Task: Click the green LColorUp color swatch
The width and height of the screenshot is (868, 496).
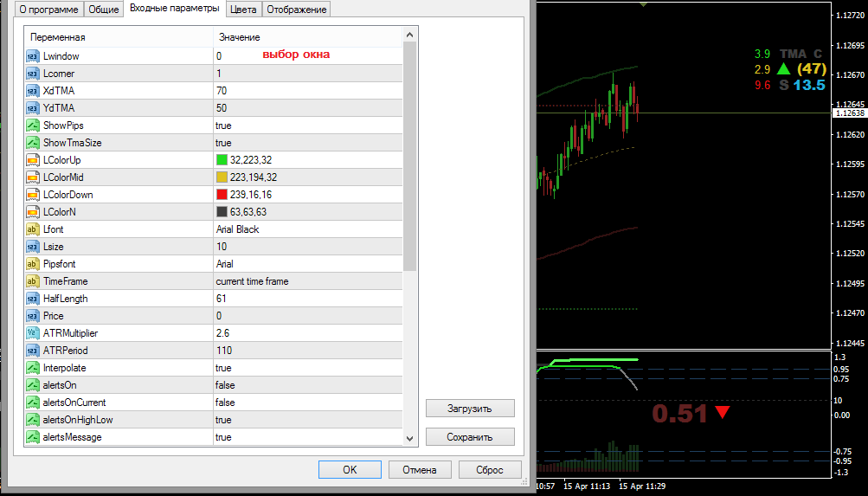Action: (222, 160)
